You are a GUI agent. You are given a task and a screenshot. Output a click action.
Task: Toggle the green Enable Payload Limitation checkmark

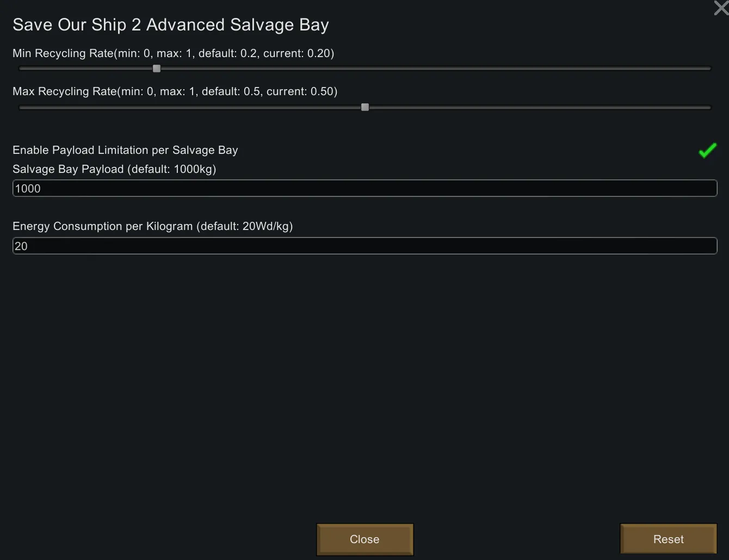tap(707, 151)
